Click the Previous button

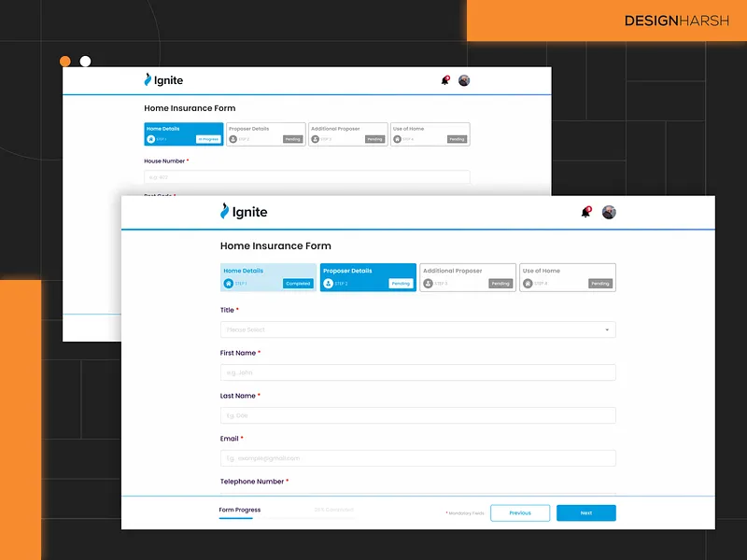pos(520,512)
